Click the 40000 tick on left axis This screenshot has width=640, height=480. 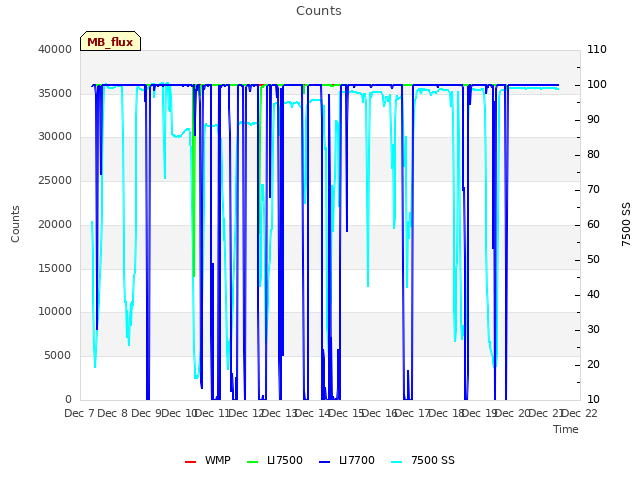55,49
